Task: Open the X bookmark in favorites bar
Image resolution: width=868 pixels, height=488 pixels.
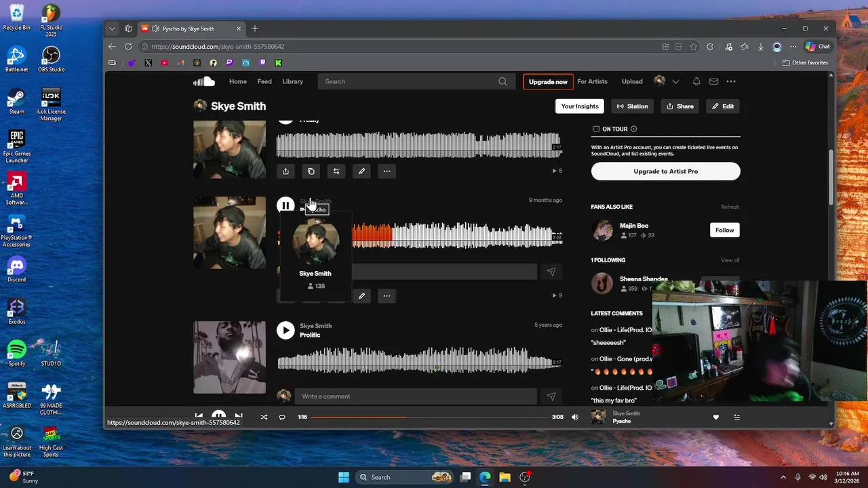Action: point(148,63)
